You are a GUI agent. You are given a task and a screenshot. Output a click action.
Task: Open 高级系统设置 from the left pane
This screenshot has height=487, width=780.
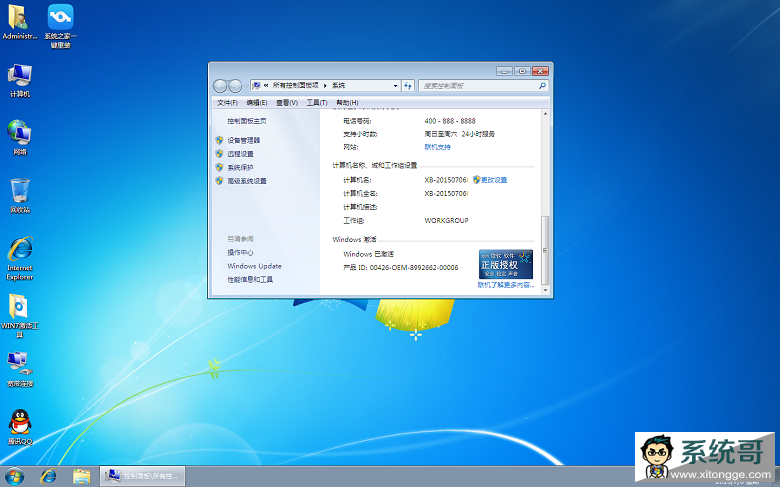(x=247, y=181)
